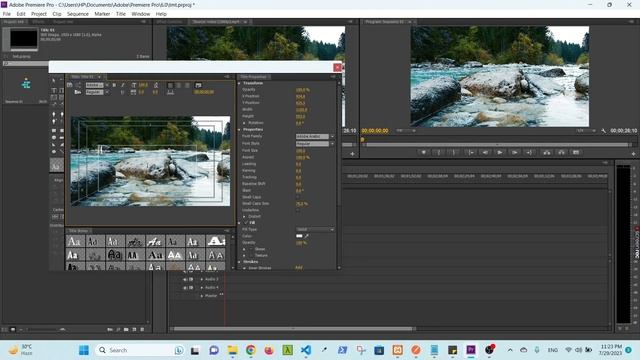Click the Italic text button in Titler

pyautogui.click(x=122, y=85)
